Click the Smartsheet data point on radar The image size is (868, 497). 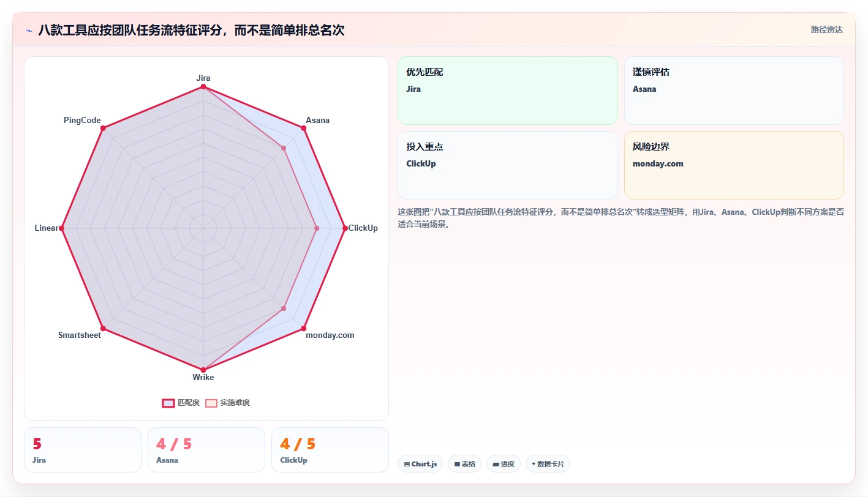pos(103,329)
